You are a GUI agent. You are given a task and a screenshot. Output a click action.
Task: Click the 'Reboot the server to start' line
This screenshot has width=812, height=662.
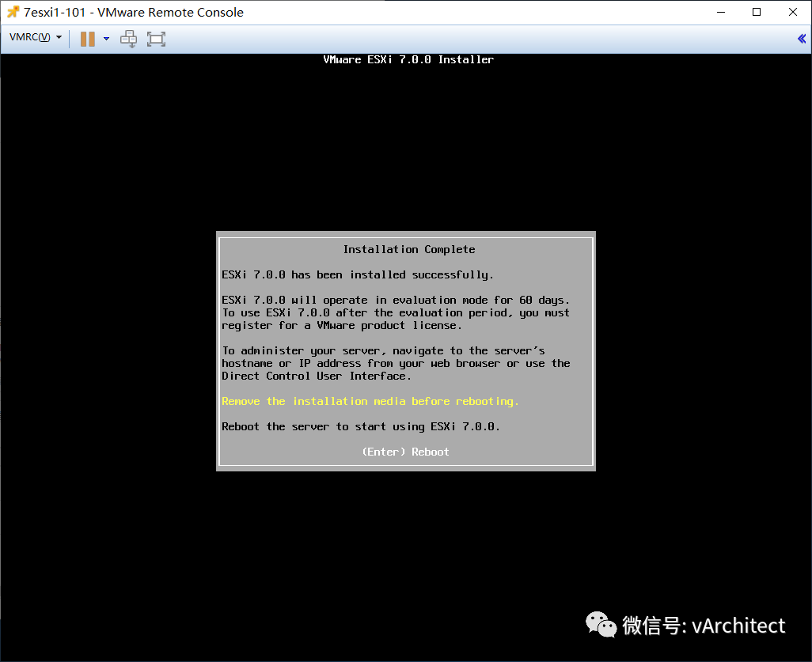click(360, 427)
